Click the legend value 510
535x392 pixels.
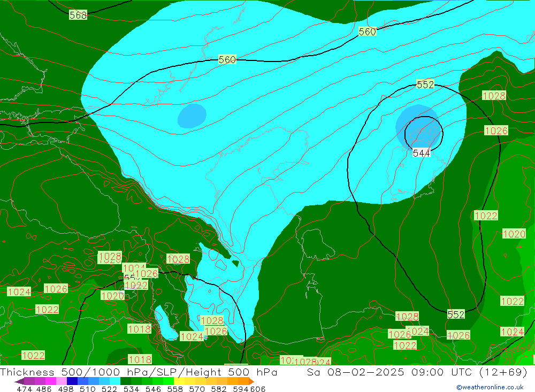coord(88,389)
